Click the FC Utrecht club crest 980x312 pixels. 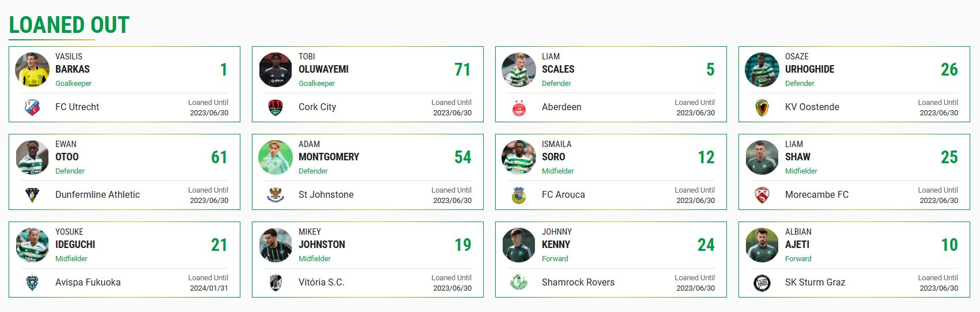(x=32, y=107)
